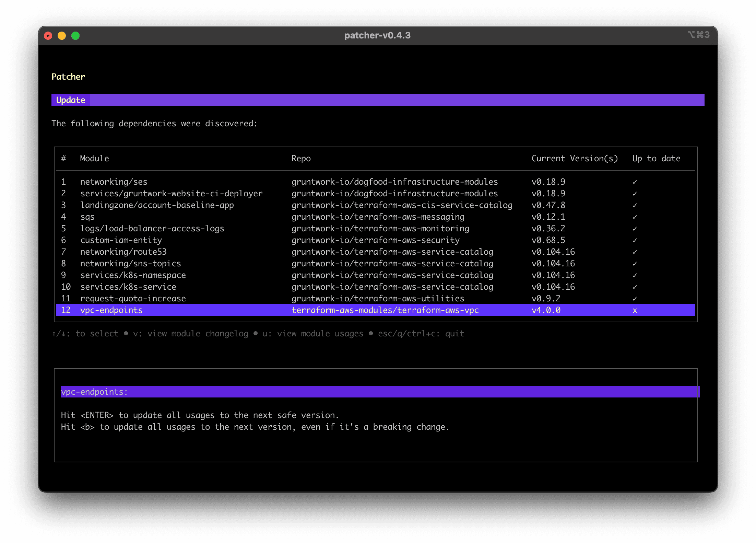Click the '↑/↓: to select' hint
Image resolution: width=756 pixels, height=543 pixels.
pyautogui.click(x=85, y=334)
